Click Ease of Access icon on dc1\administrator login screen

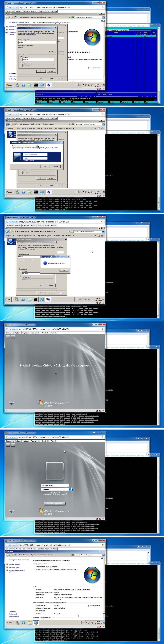11,511
